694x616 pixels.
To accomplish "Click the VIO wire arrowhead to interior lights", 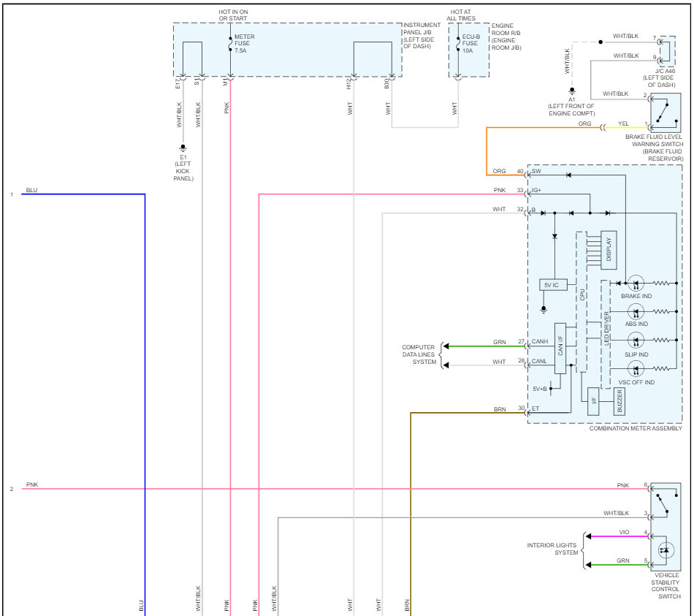I will 589,536.
